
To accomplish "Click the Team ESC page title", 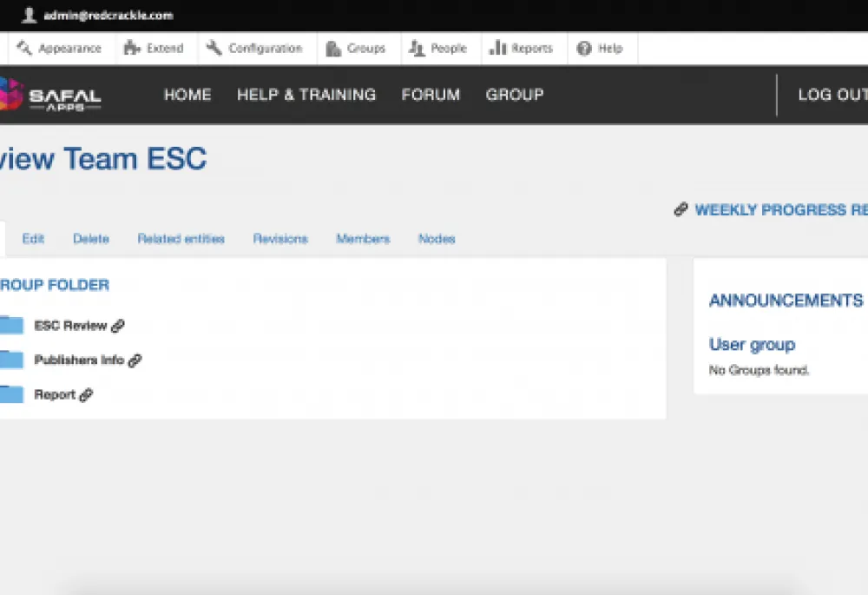I will coord(103,159).
